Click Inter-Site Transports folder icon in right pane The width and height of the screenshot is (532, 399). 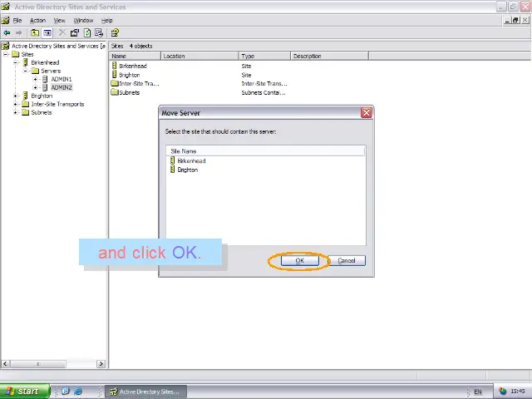click(115, 83)
